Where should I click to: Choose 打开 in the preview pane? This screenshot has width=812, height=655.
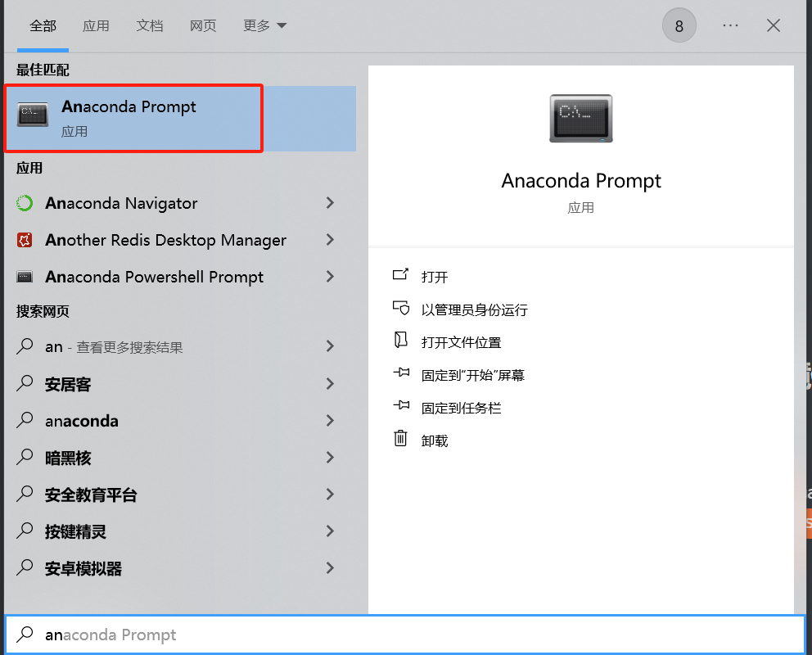435,277
